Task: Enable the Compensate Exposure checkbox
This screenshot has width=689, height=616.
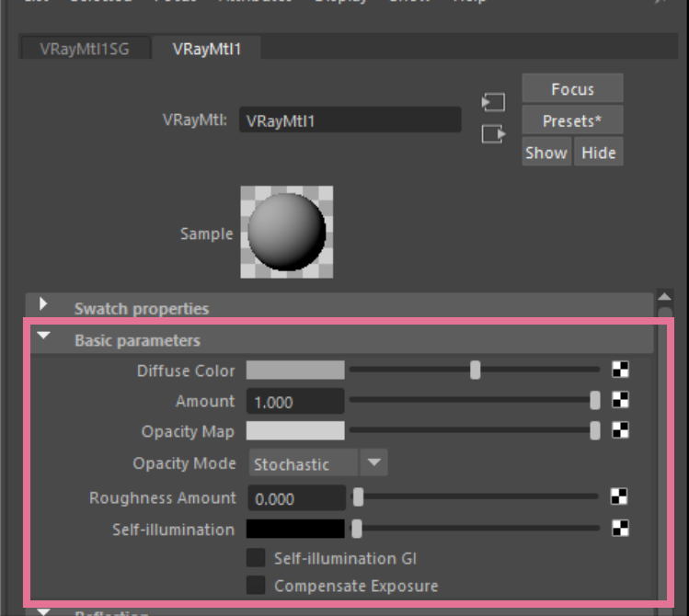Action: (256, 586)
